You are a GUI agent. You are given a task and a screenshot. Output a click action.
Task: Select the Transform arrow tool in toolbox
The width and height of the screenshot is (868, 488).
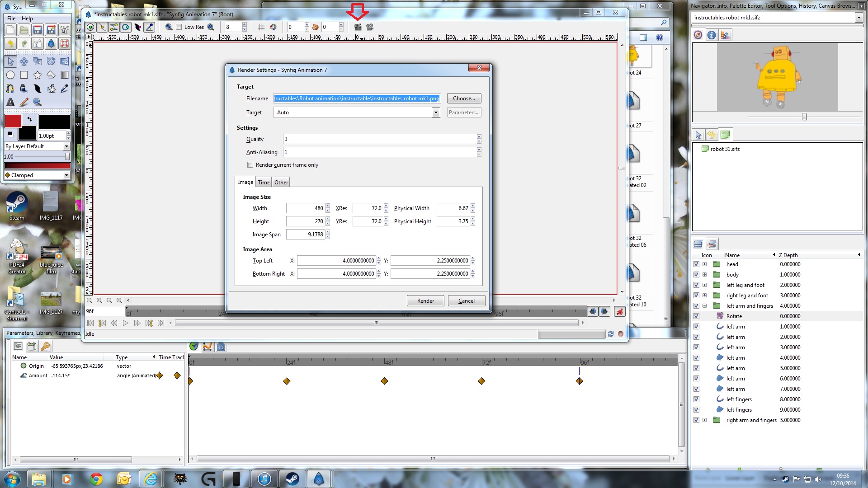[x=10, y=61]
